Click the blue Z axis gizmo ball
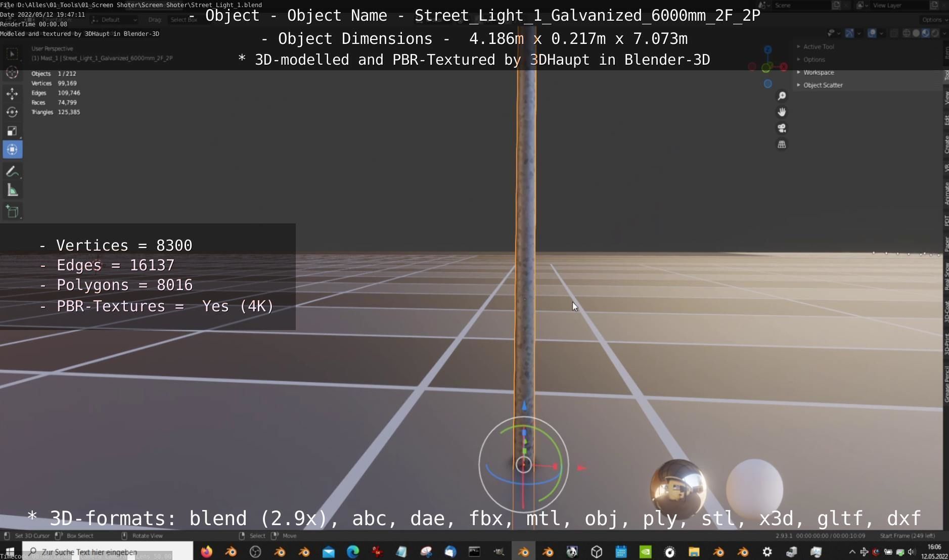The height and width of the screenshot is (560, 949). click(768, 50)
